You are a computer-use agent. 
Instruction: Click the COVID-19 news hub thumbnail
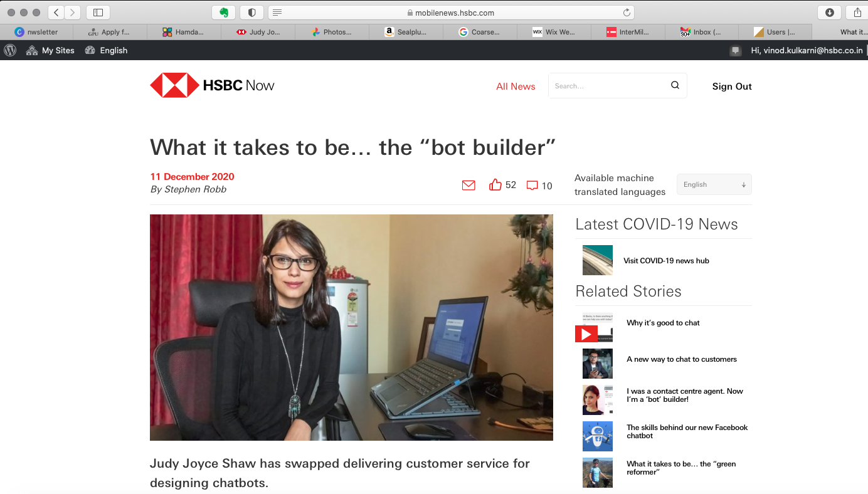pyautogui.click(x=598, y=260)
